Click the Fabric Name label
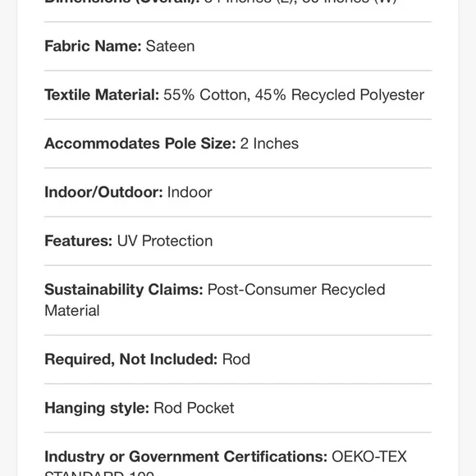476x476 pixels. tap(93, 46)
